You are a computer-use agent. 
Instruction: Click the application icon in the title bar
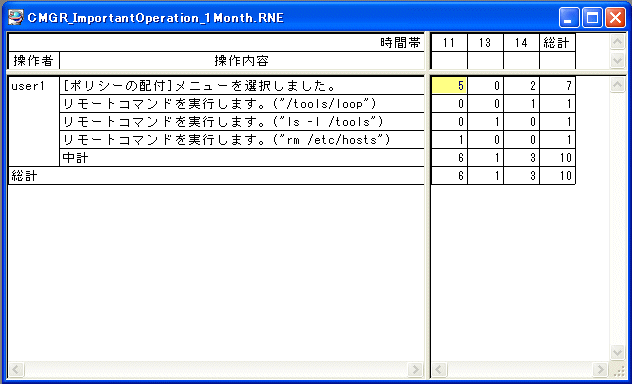15,17
